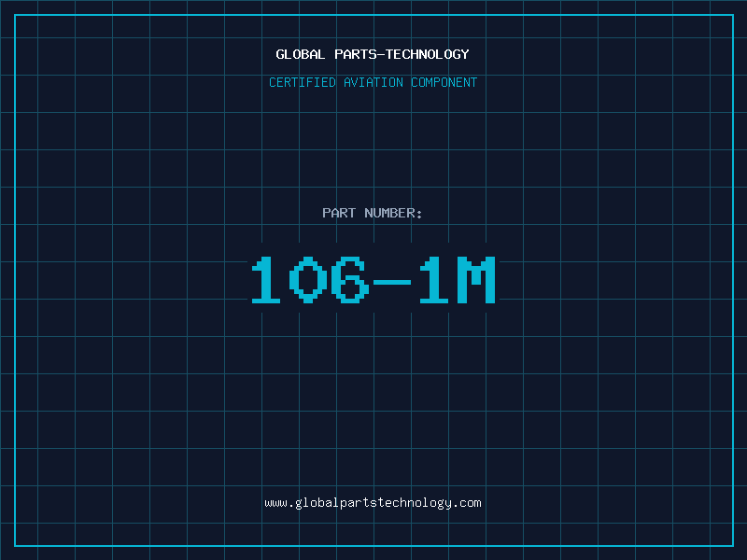Open the www.globalpartstechnology.com website link
This screenshot has height=560, width=747.
click(x=373, y=503)
